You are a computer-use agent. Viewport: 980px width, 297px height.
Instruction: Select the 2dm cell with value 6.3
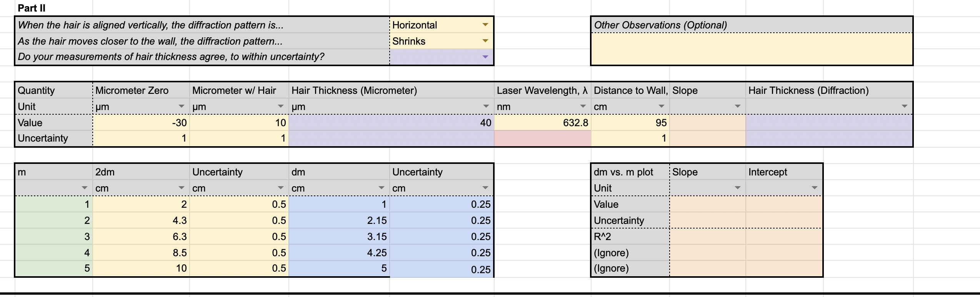click(141, 237)
